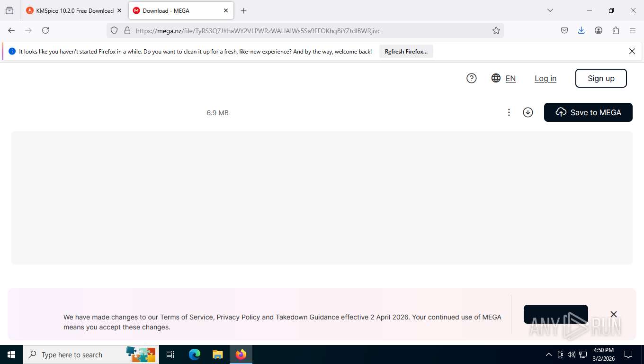Show hidden system tray icons
Image resolution: width=644 pixels, height=364 pixels.
[549, 355]
